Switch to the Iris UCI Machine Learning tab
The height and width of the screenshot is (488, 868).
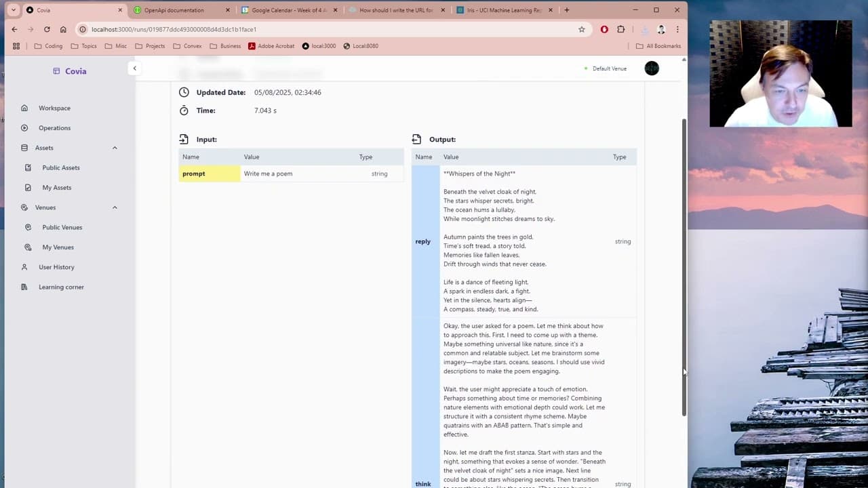coord(504,10)
